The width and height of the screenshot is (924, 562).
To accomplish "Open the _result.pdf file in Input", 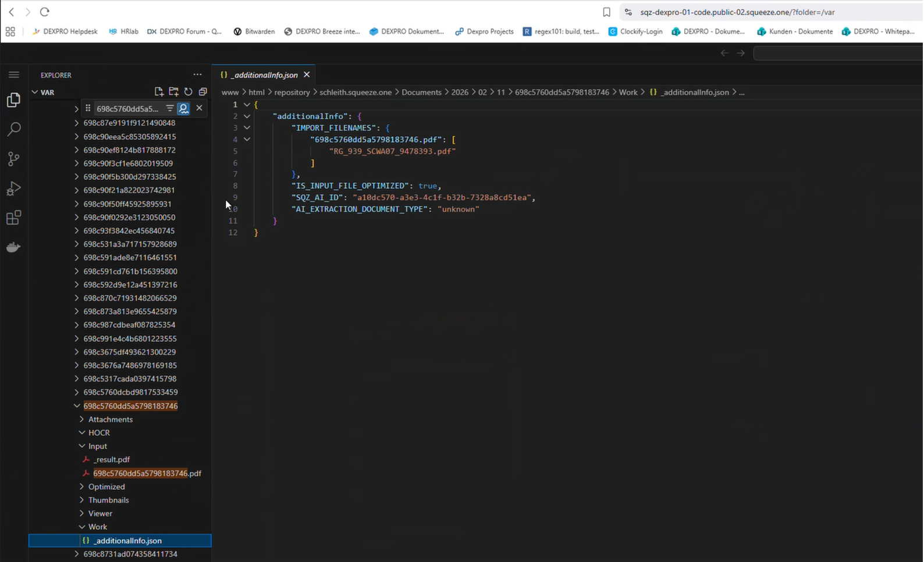I will [111, 460].
